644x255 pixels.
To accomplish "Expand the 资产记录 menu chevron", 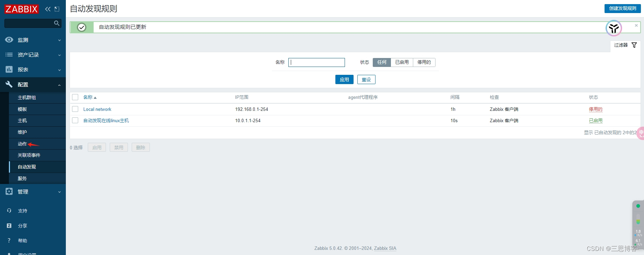I will (x=59, y=55).
